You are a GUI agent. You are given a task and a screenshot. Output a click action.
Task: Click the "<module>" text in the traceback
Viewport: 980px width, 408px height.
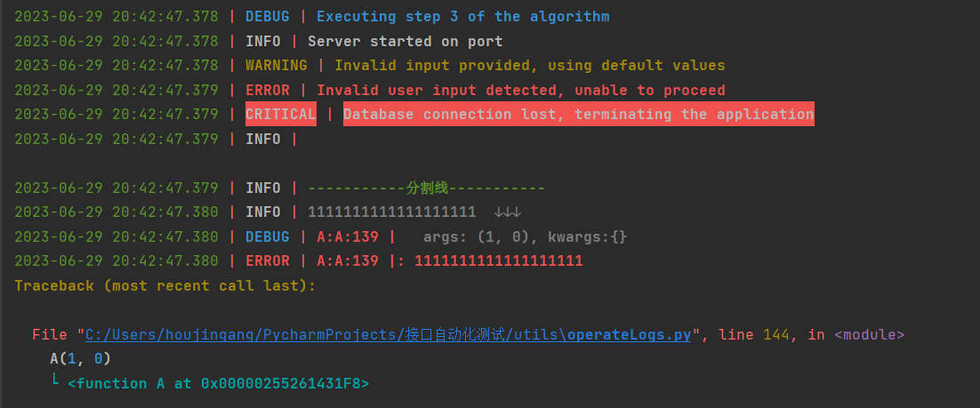[x=869, y=335]
